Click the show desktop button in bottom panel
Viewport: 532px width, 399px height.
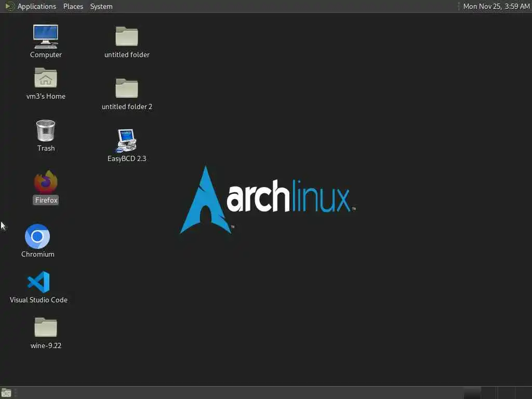tap(6, 393)
